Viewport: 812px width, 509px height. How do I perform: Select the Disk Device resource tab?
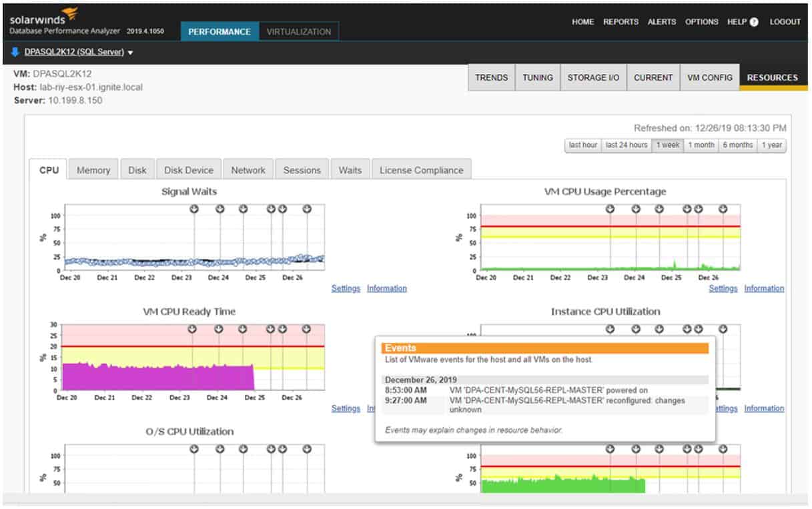[x=189, y=170]
